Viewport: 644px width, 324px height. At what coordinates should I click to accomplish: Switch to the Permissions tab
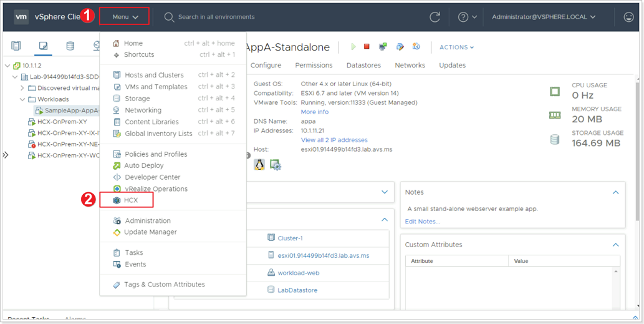coord(314,66)
